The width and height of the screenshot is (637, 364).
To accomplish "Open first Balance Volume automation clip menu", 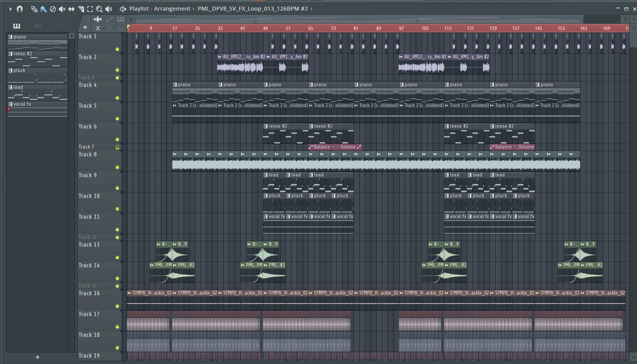I will pos(311,147).
